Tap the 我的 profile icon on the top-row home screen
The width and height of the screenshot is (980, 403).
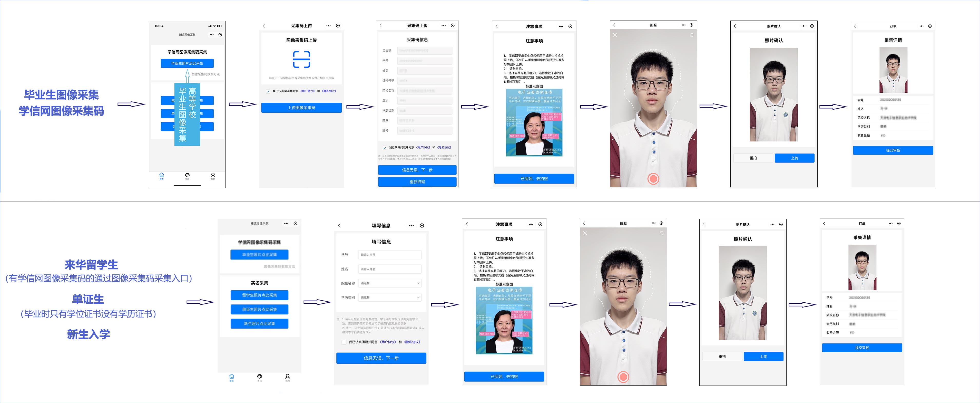tap(213, 175)
